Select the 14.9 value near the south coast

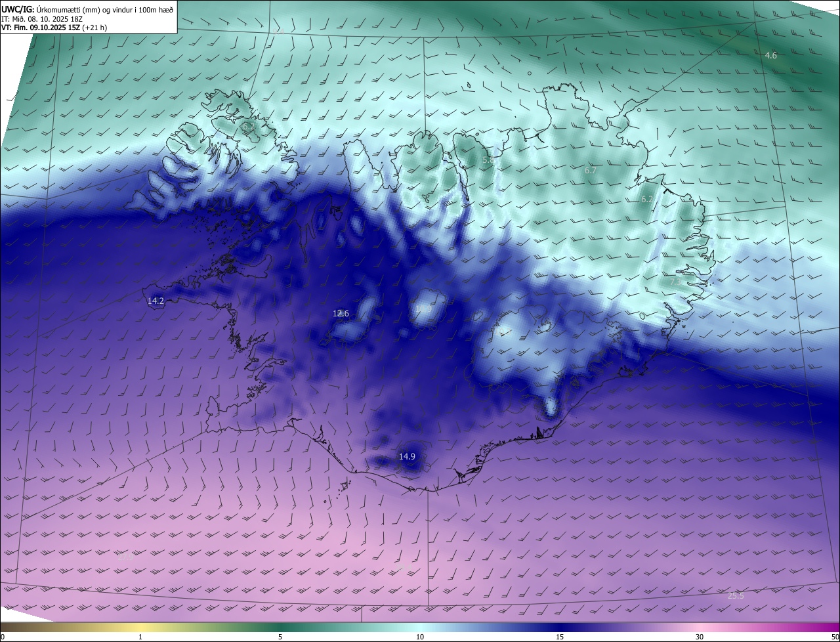click(x=407, y=456)
